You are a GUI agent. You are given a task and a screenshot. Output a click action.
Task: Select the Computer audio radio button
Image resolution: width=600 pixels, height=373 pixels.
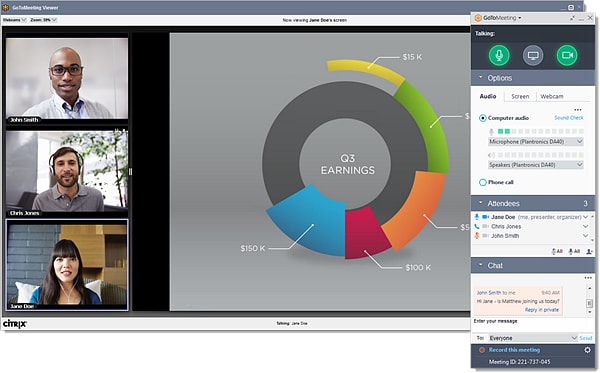tap(483, 118)
